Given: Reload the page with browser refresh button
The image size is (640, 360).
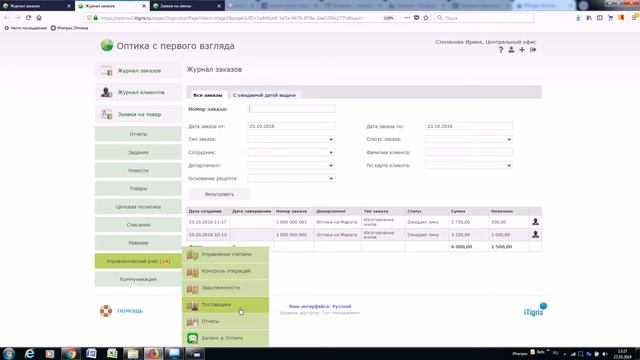Looking at the screenshot, I should pyautogui.click(x=28, y=18).
